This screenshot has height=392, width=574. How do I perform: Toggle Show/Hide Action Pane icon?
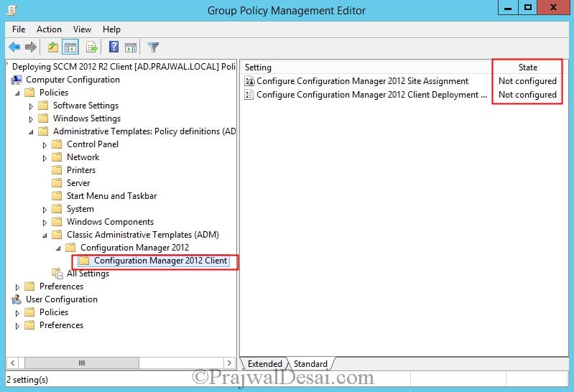(x=131, y=47)
